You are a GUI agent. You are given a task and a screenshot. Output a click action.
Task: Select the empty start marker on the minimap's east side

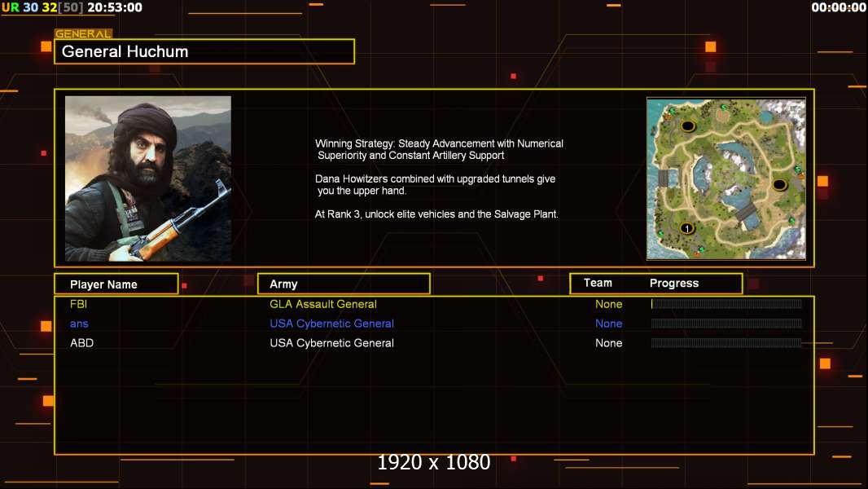point(780,184)
